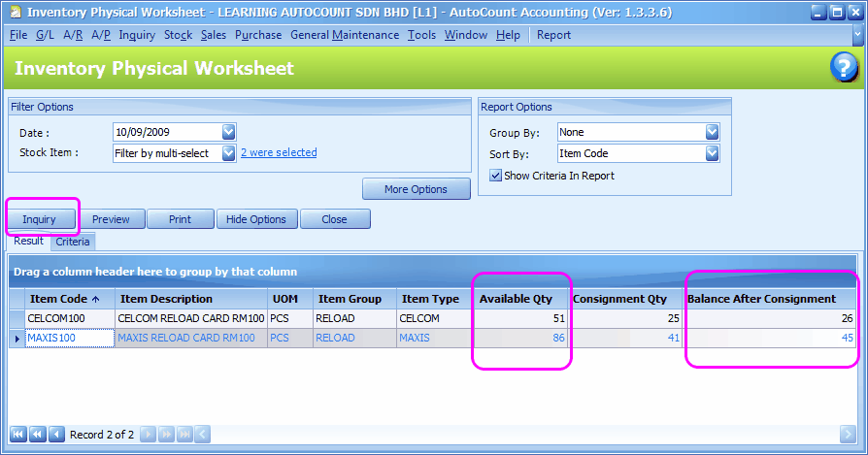Open the Help menu
Viewport: 868px width, 455px height.
(508, 35)
